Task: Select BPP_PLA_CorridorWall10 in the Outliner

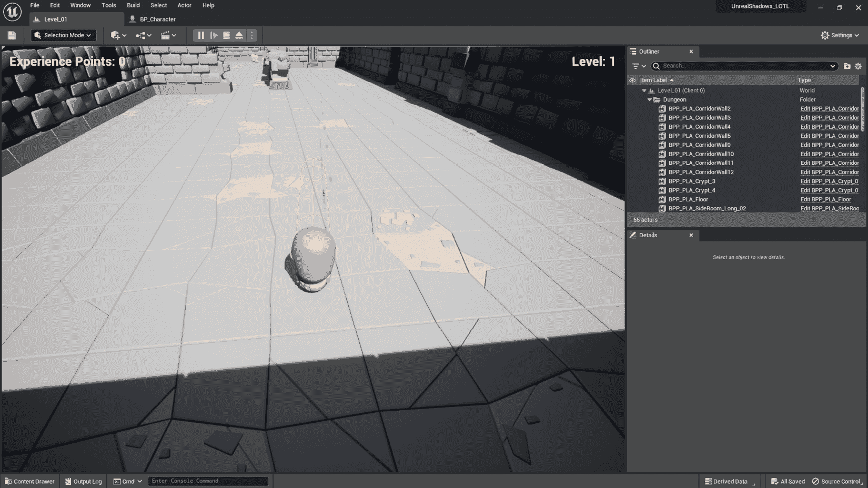Action: coord(701,154)
